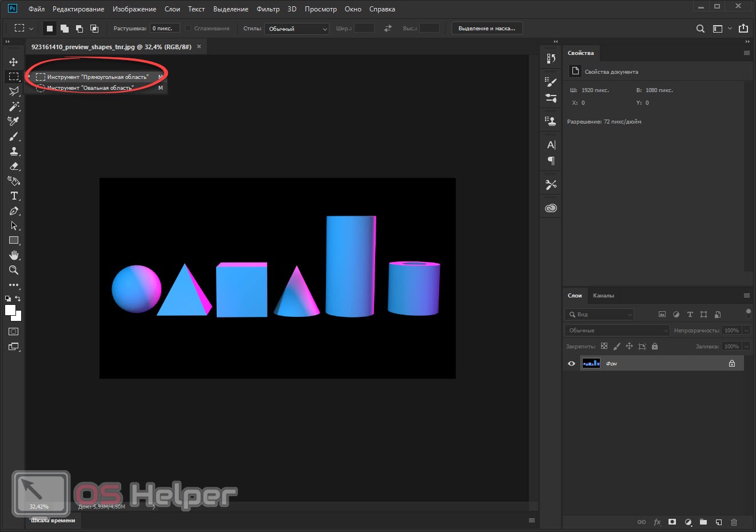
Task: Open the layer filter Вид dropdown
Action: pyautogui.click(x=599, y=315)
